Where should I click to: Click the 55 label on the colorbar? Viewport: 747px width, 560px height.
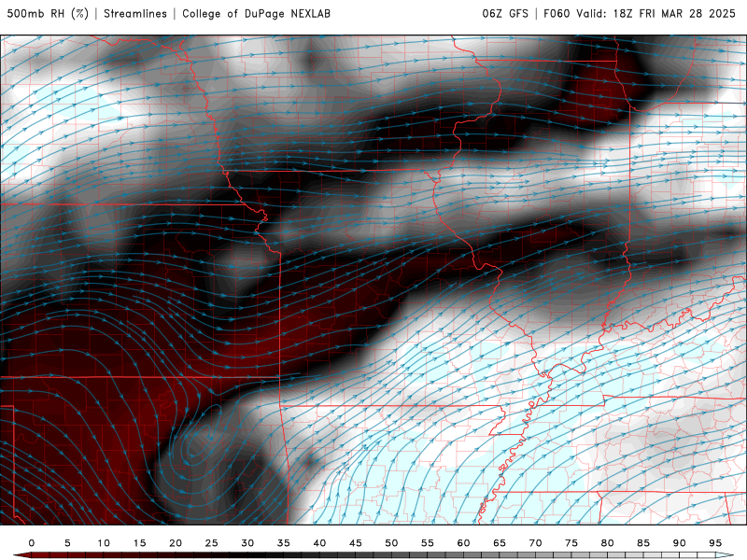[x=428, y=543]
